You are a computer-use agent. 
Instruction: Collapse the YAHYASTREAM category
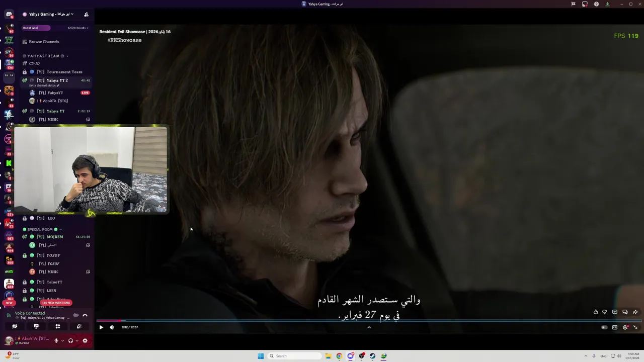[45, 56]
